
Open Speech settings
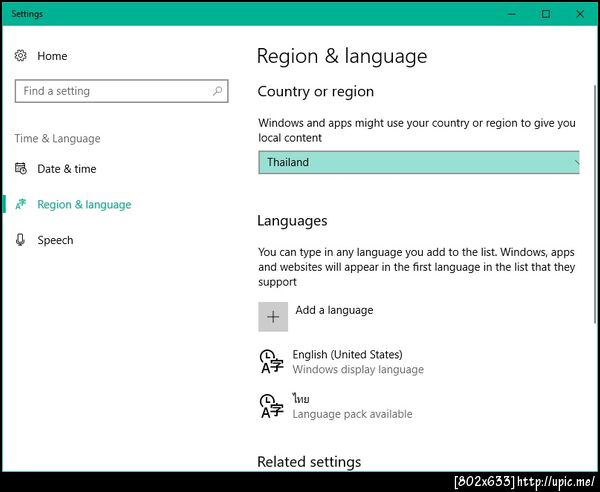pos(55,240)
